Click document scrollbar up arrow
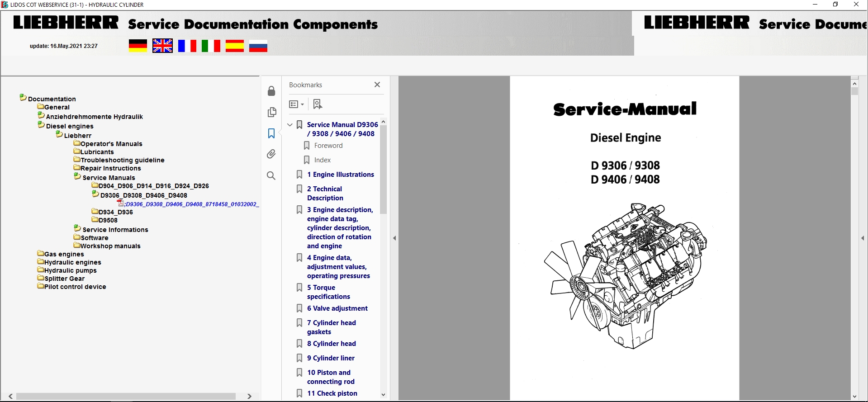This screenshot has width=868, height=402. click(x=854, y=84)
